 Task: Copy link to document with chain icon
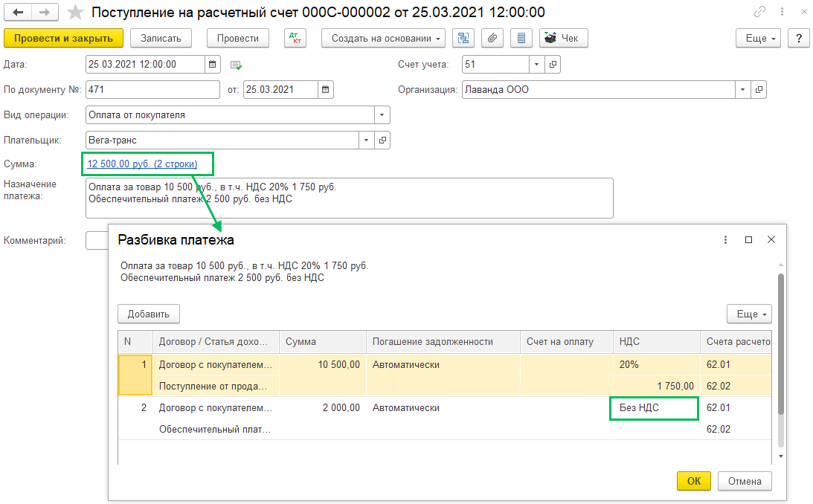coord(759,11)
